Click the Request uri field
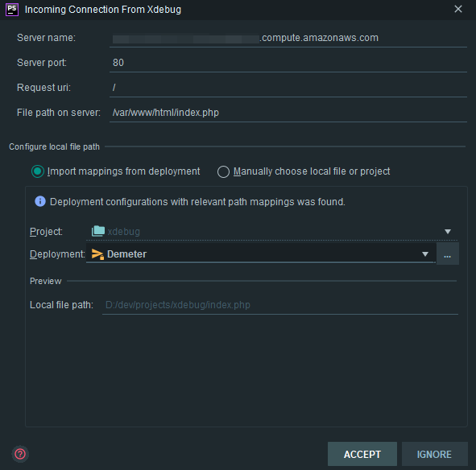 (x=288, y=88)
